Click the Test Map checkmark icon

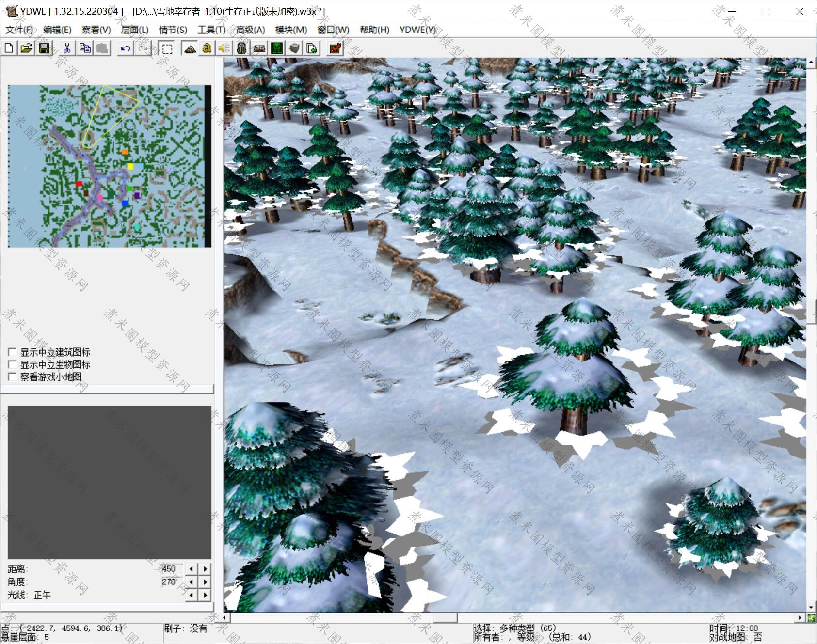[335, 48]
